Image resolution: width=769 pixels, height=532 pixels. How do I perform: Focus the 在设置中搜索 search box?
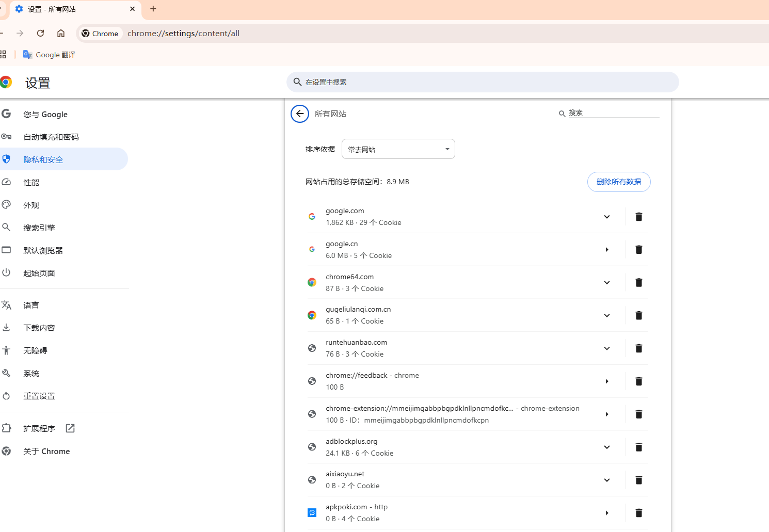pos(483,82)
